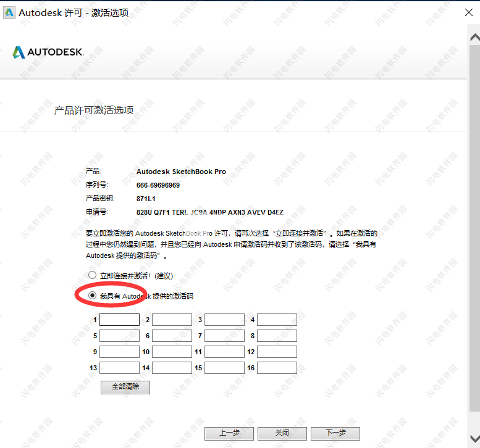Click the AUTODESK logo in header
Viewport: 480px width, 448px height.
(48, 52)
